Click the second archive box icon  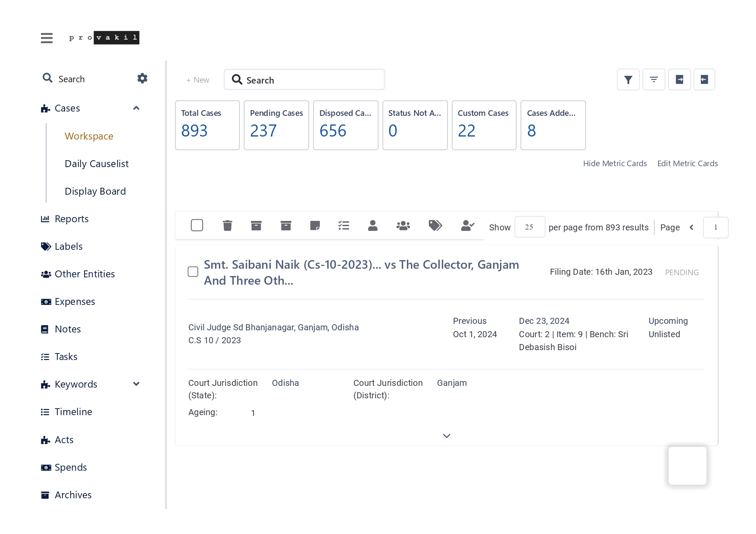pos(286,225)
